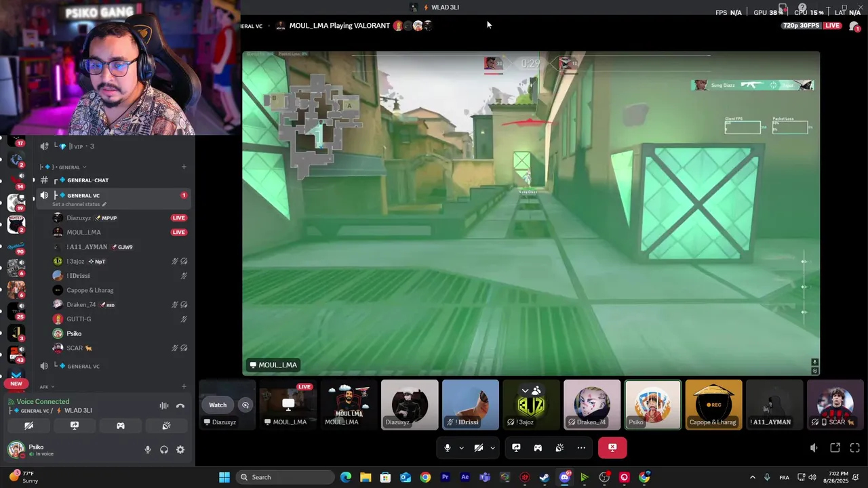Select ! IDrissi participant tile
The image size is (868, 488).
coord(471,405)
